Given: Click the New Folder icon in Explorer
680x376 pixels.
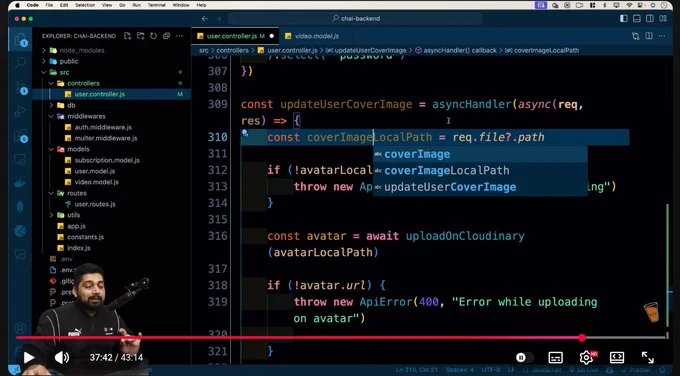Looking at the screenshot, I should pos(141,36).
